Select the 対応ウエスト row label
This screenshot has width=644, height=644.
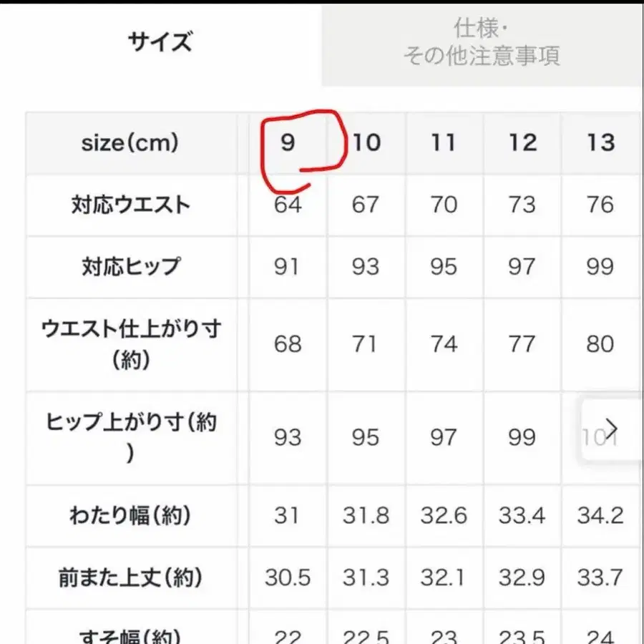132,205
